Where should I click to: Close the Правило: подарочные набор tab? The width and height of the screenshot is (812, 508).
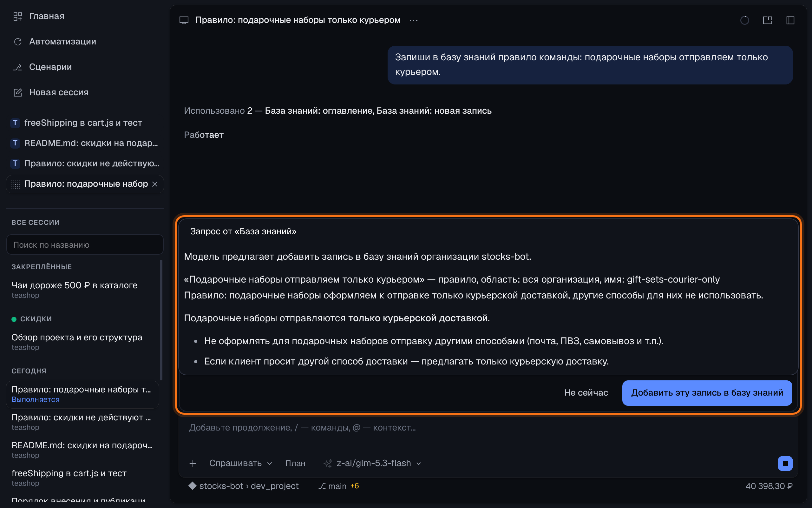[x=155, y=184]
